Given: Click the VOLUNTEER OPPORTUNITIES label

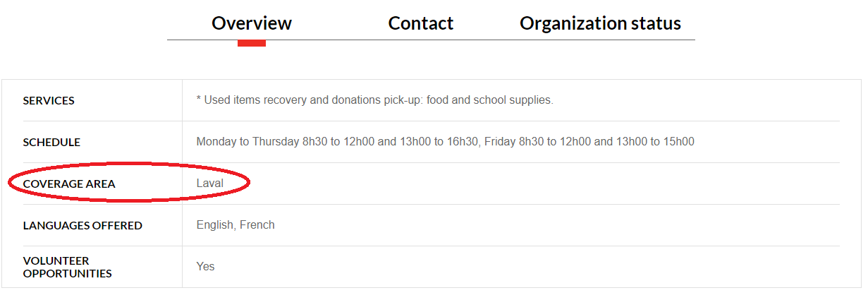Looking at the screenshot, I should click(x=68, y=267).
